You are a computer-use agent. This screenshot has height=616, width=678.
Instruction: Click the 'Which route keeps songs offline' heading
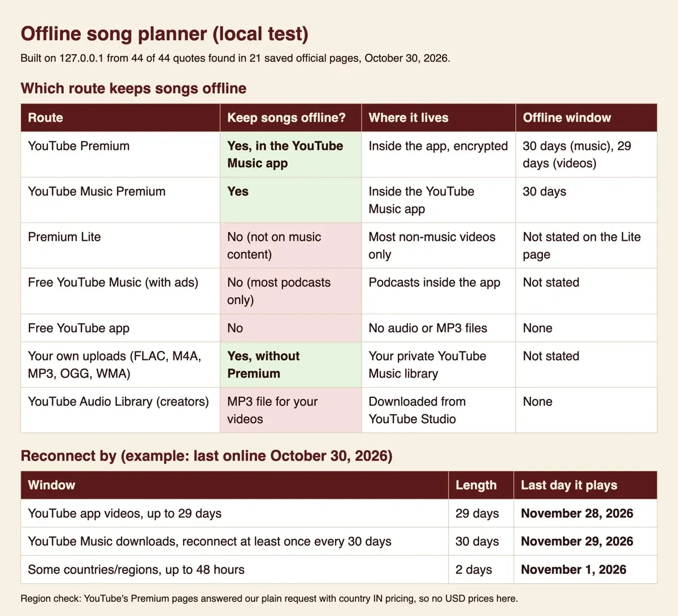pos(133,88)
